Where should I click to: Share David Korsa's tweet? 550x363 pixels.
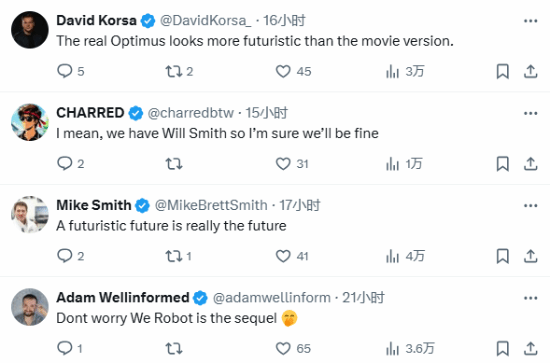click(x=530, y=72)
